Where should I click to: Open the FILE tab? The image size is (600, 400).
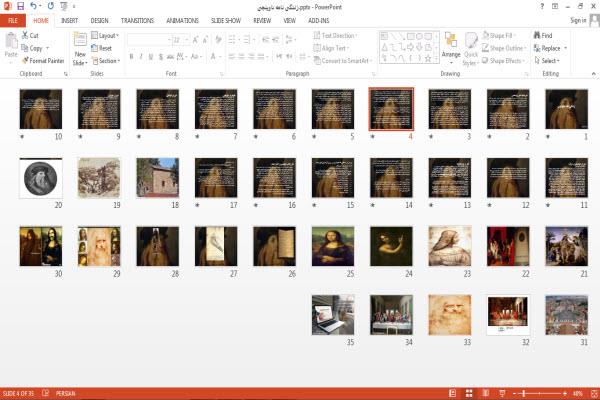(x=13, y=20)
